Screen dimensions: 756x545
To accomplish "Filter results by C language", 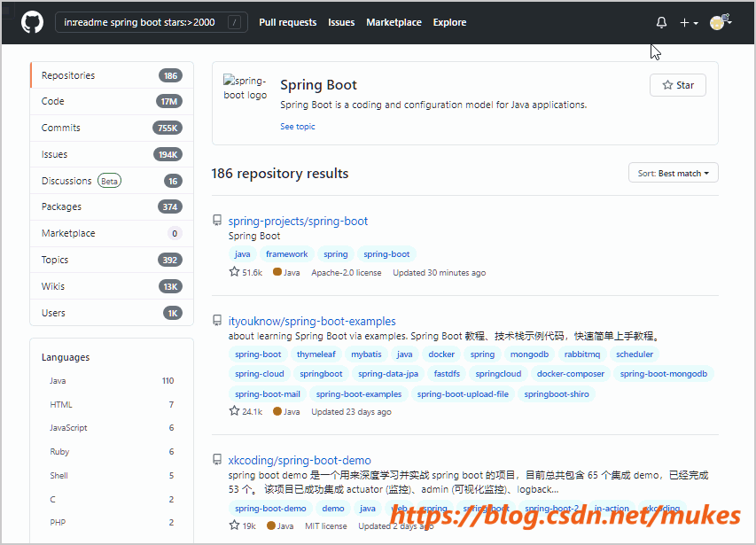I will pos(112,499).
